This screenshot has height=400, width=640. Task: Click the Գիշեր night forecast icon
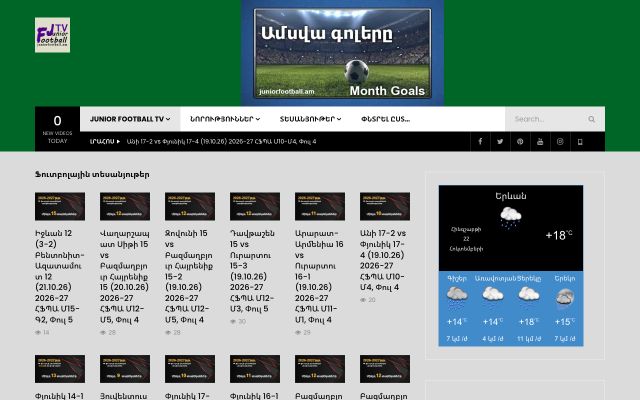coord(457,296)
